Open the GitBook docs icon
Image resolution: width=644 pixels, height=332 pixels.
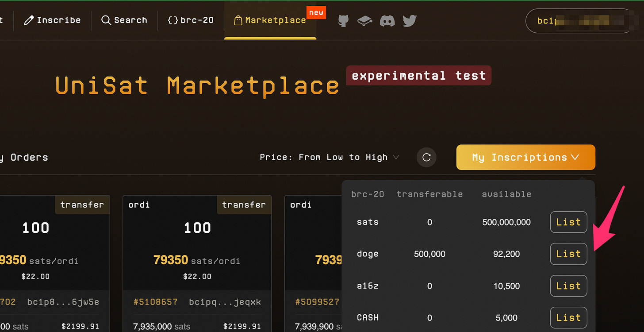tap(365, 20)
